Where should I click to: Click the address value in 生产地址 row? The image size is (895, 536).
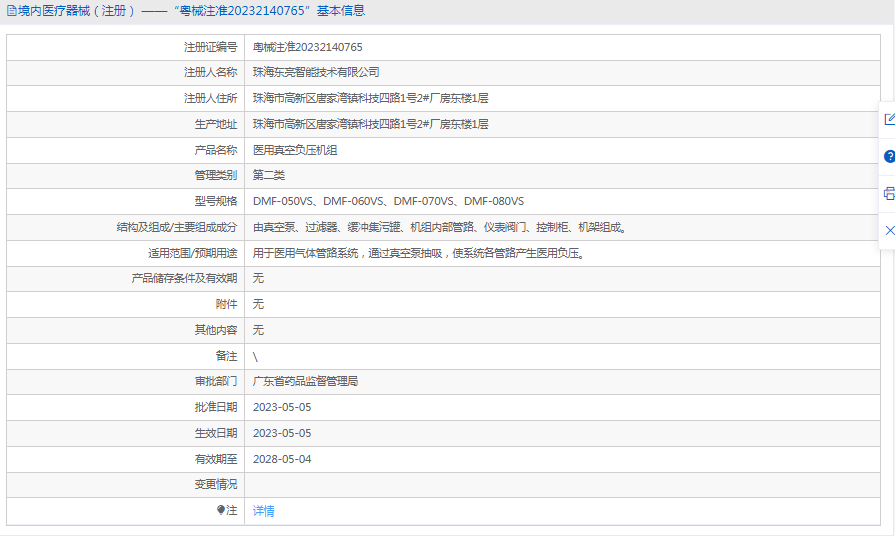370,124
